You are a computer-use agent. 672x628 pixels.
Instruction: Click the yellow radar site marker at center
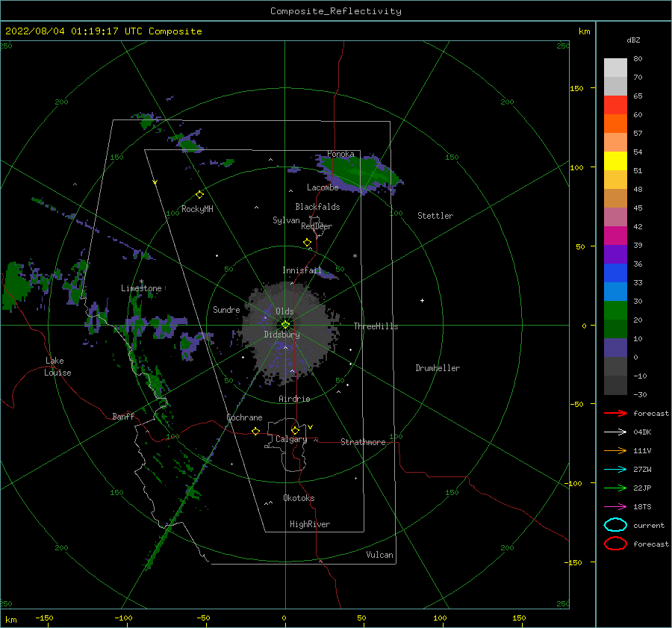pyautogui.click(x=285, y=325)
